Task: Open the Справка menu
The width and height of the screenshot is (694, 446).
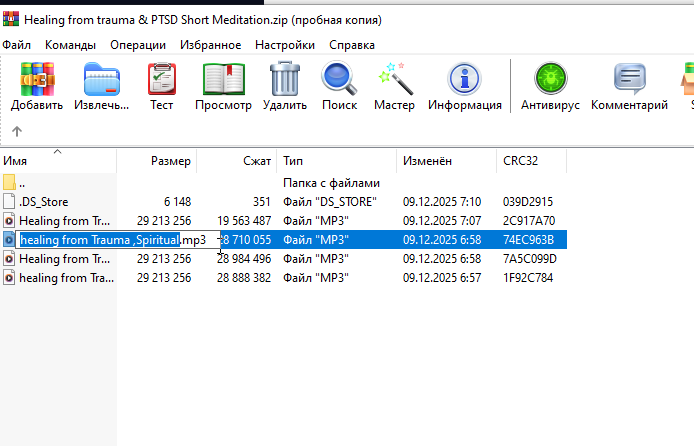Action: [352, 45]
